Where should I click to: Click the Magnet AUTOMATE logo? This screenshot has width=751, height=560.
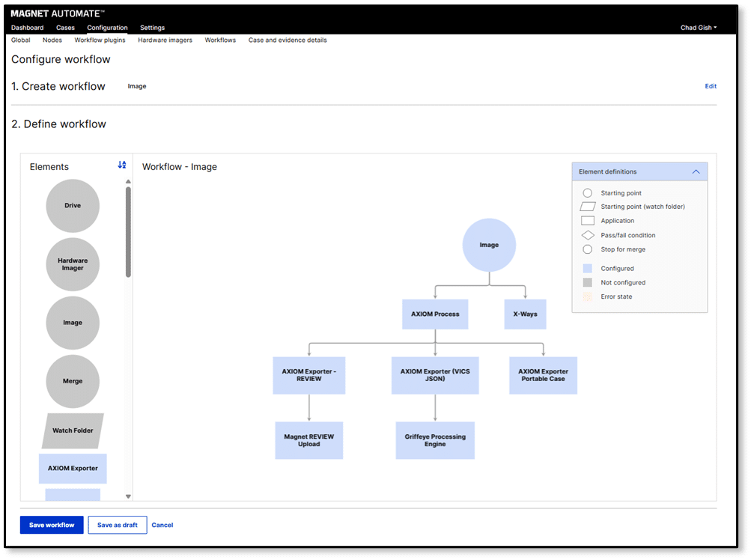tap(58, 13)
